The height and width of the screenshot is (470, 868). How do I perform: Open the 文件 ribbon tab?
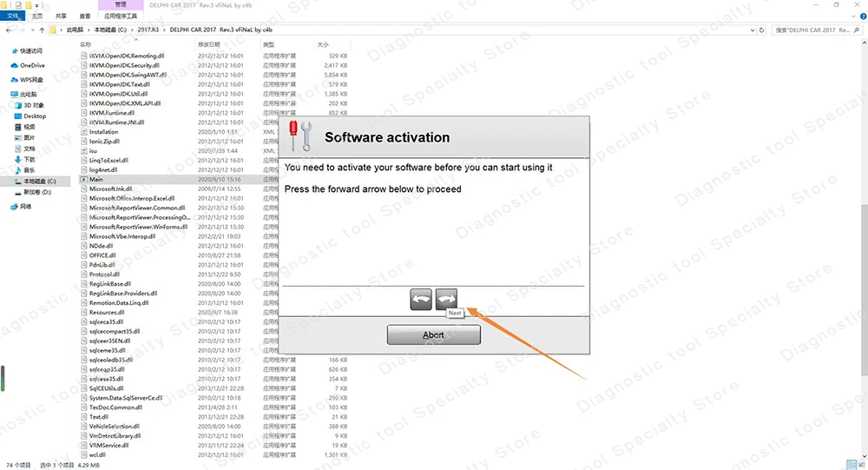pyautogui.click(x=12, y=17)
